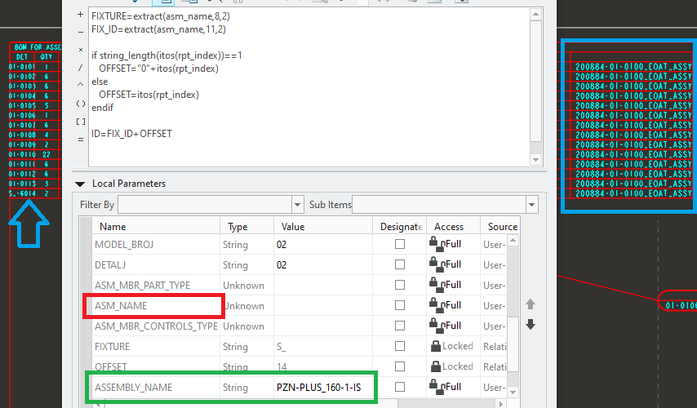
Task: Insert the multiplication operator symbol
Action: [x=80, y=49]
